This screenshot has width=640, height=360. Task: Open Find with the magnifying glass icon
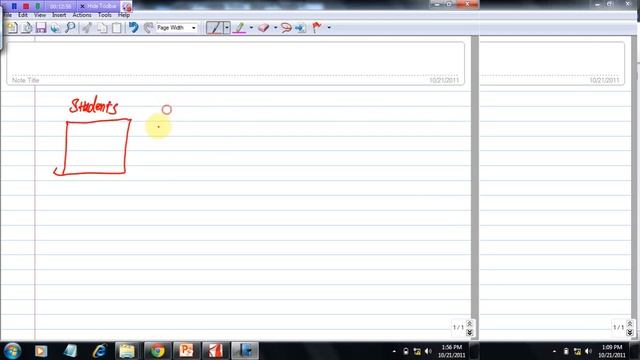[70, 28]
